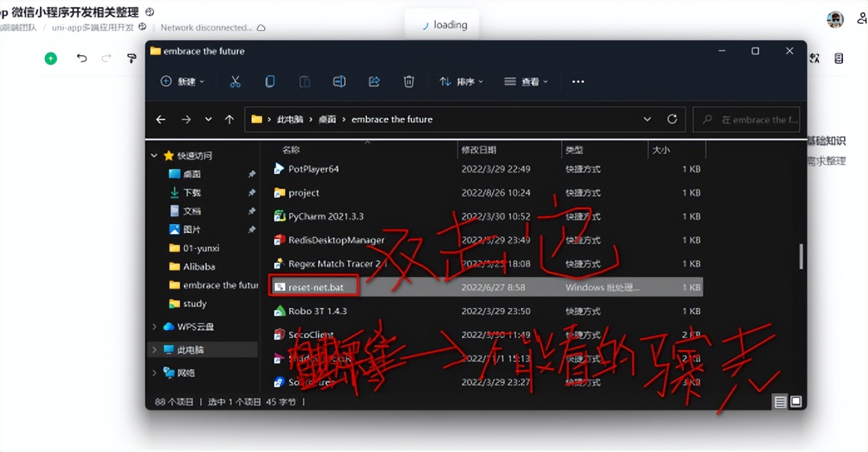Screen dimensions: 868x452
Task: Click 桌面 in the breadcrumb path
Action: (x=328, y=119)
